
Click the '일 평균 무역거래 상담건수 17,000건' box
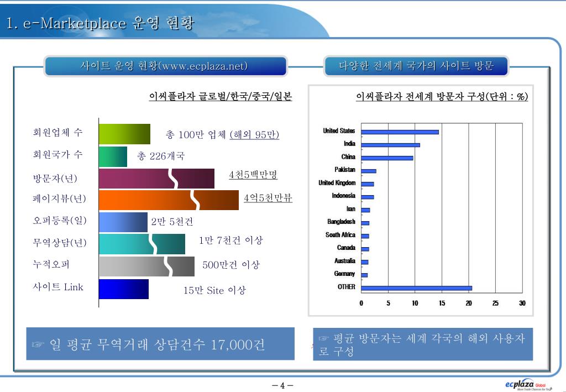[x=160, y=344]
